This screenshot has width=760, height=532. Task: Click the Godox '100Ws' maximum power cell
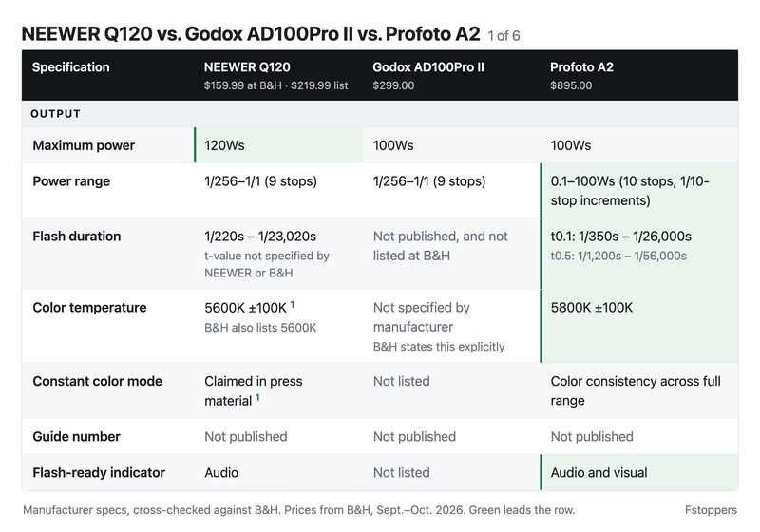(x=393, y=145)
